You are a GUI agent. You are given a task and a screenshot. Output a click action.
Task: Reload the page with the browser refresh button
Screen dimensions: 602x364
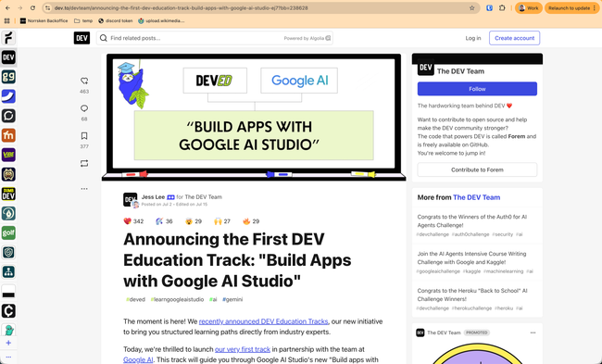[x=32, y=7]
